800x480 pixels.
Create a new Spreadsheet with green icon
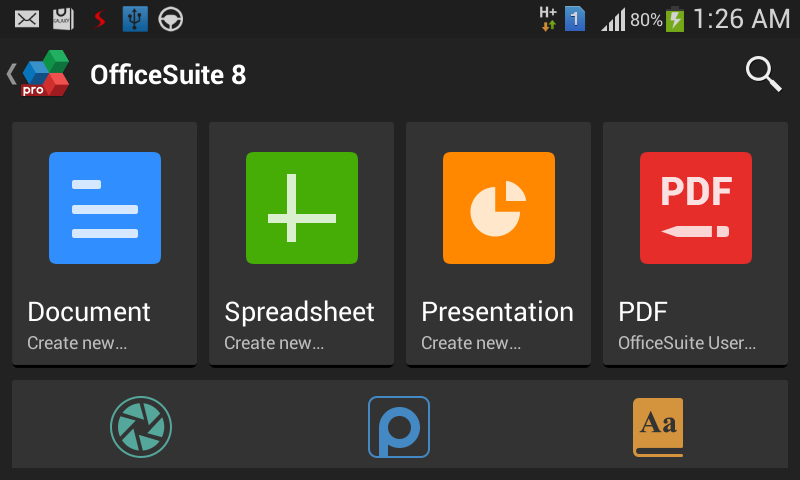302,208
